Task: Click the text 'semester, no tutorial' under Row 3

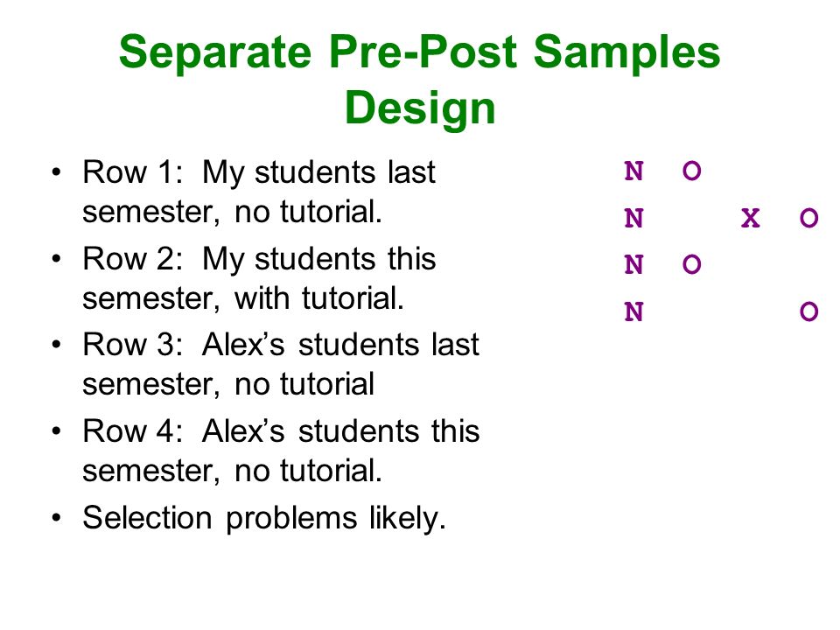Action: point(228,385)
